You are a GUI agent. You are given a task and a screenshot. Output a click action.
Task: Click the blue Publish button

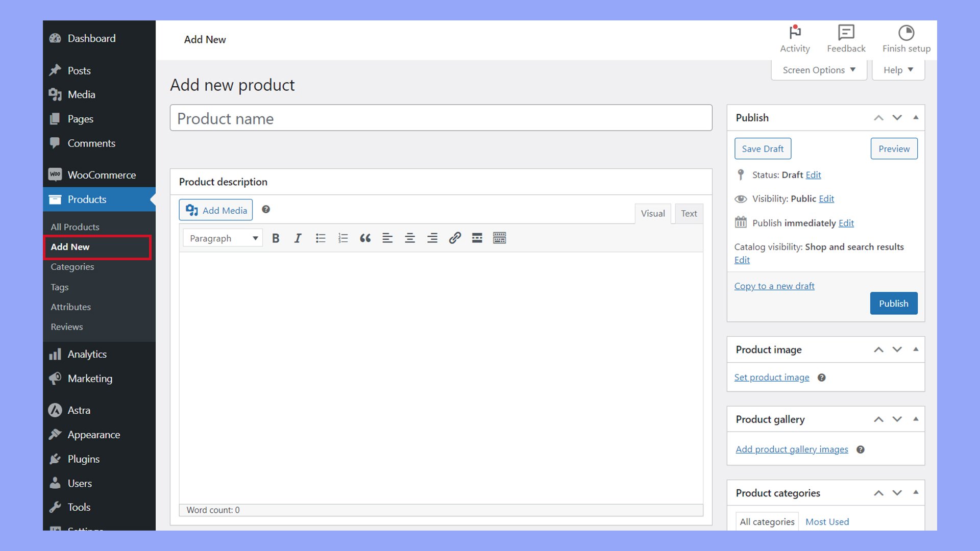(893, 304)
